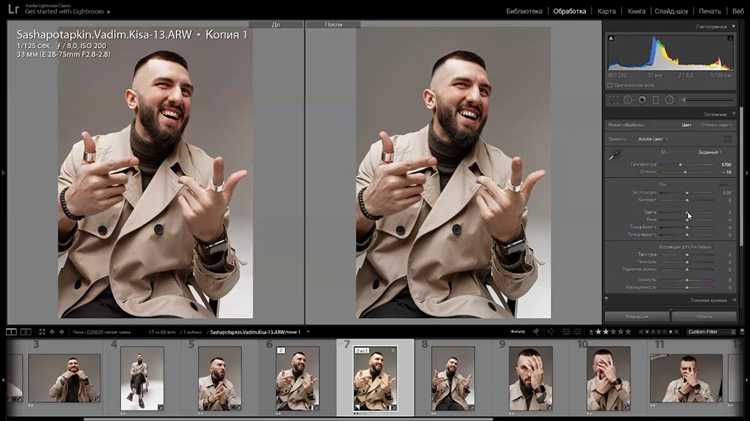Image resolution: width=750 pixels, height=421 pixels.
Task: Open the Custom Filter dropdown
Action: 711,332
